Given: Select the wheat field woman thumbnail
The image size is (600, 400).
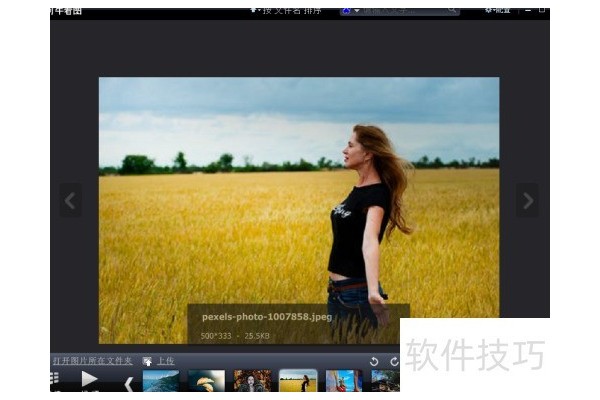Looking at the screenshot, I should tap(298, 380).
